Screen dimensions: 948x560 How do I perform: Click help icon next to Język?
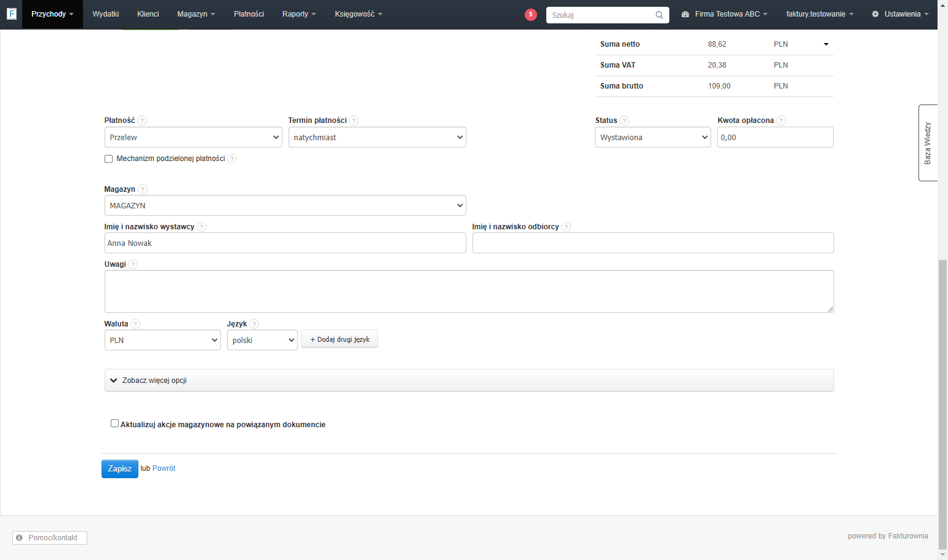coord(254,324)
